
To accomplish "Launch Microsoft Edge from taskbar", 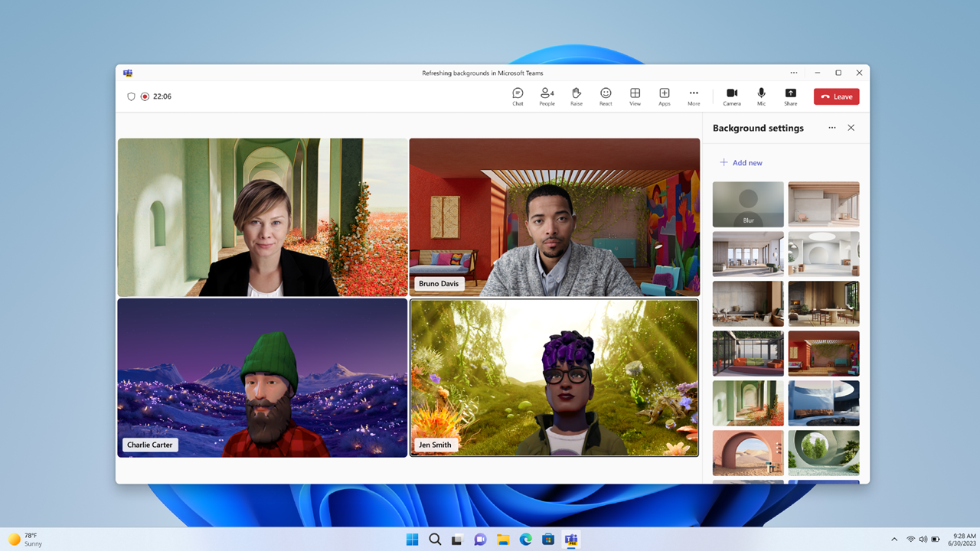I will tap(526, 540).
